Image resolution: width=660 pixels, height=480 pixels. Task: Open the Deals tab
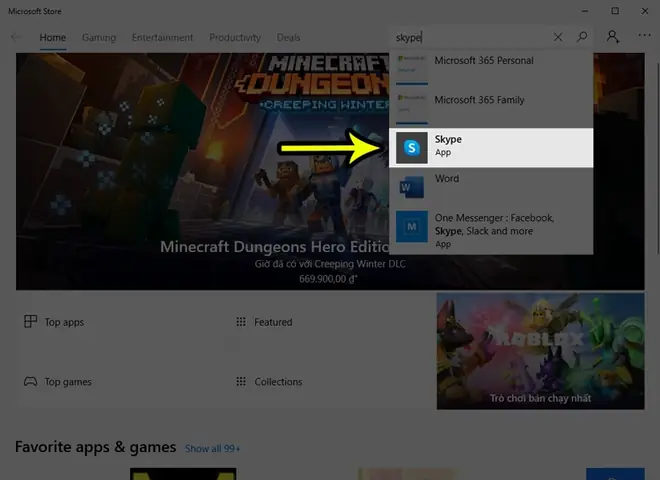click(288, 37)
